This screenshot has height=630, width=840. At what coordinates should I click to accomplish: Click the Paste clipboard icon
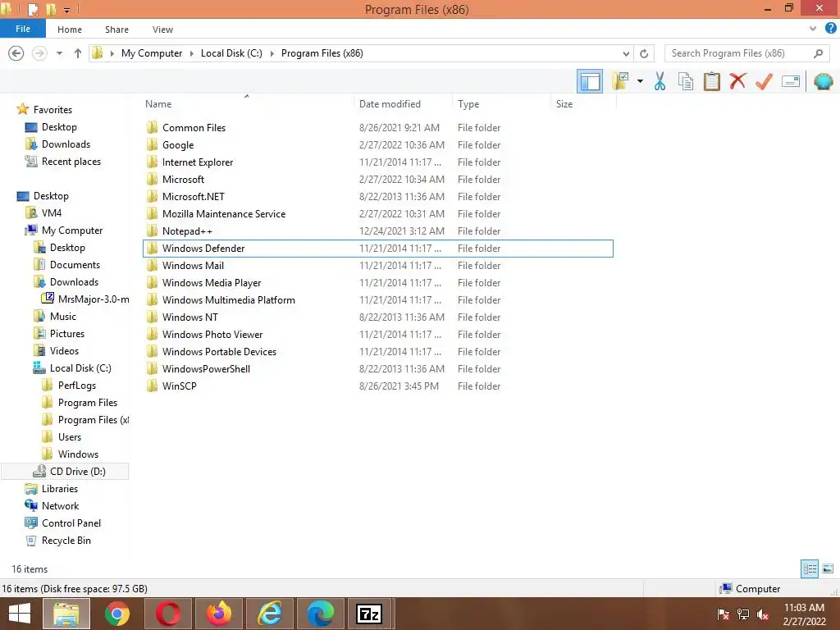click(711, 81)
